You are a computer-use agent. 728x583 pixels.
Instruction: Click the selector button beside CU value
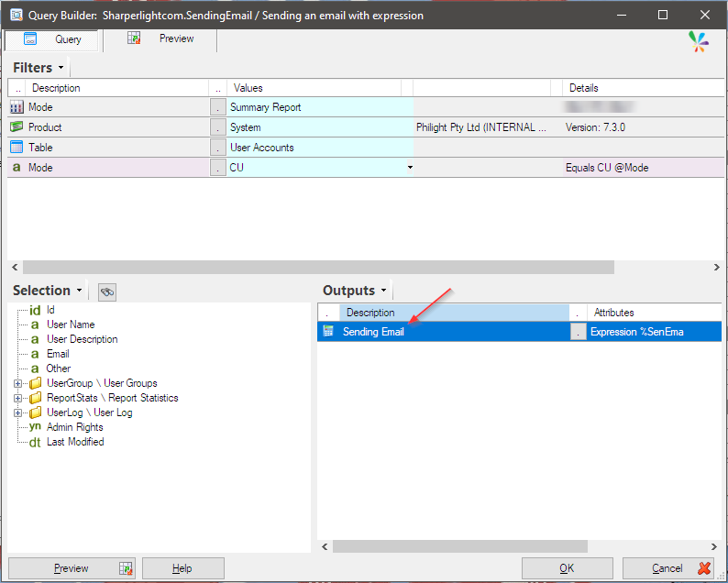217,167
